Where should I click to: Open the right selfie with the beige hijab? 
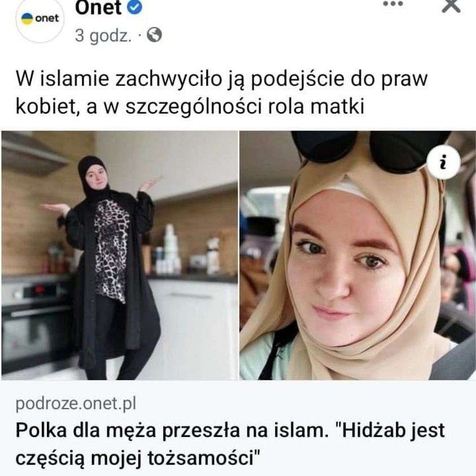[x=357, y=255]
